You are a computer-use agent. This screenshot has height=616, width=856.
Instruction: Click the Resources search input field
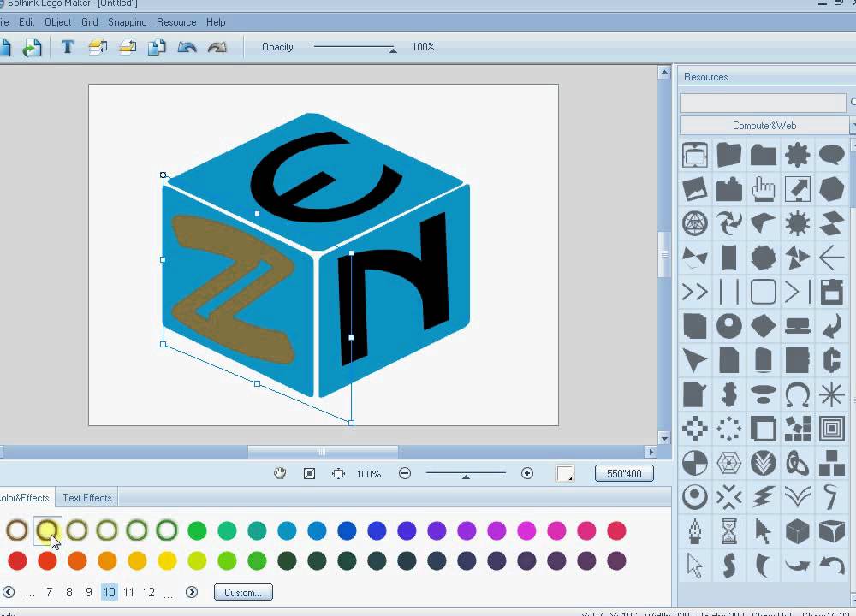click(x=763, y=103)
